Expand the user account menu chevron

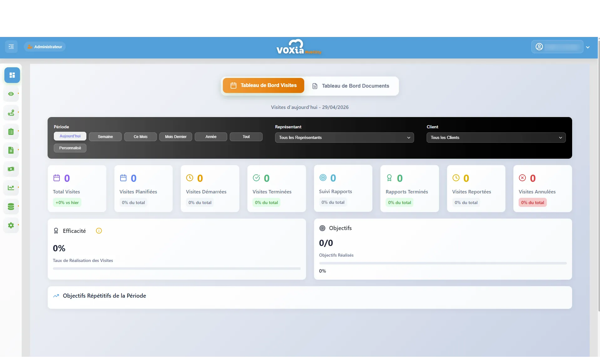[588, 47]
